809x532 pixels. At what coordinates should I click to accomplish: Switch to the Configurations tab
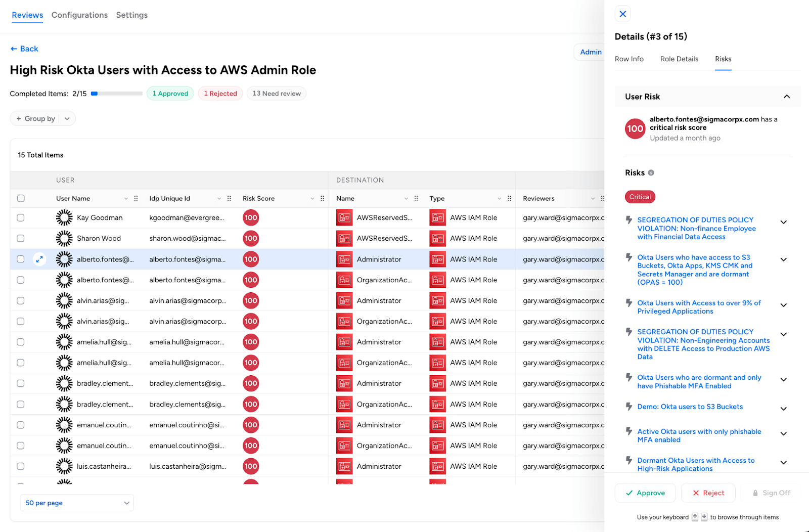coord(79,15)
